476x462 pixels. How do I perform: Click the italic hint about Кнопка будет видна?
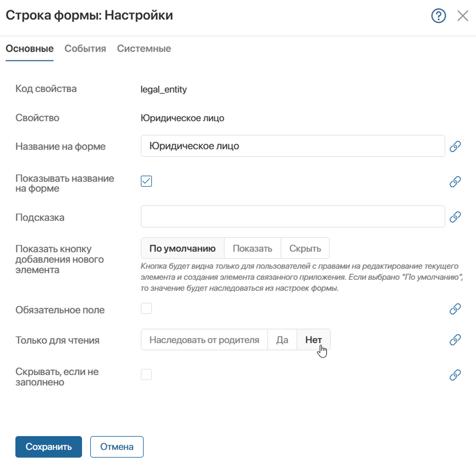302,277
